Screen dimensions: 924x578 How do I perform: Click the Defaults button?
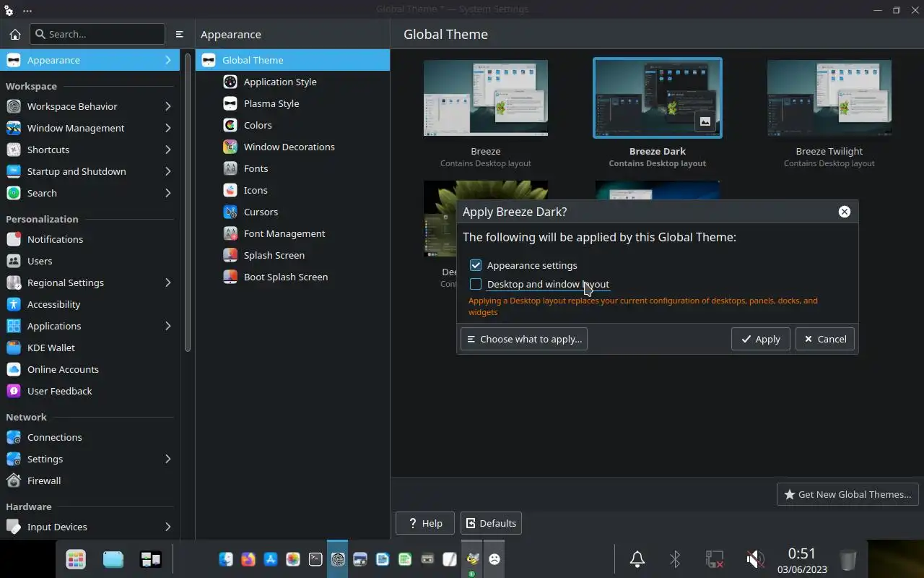point(491,523)
